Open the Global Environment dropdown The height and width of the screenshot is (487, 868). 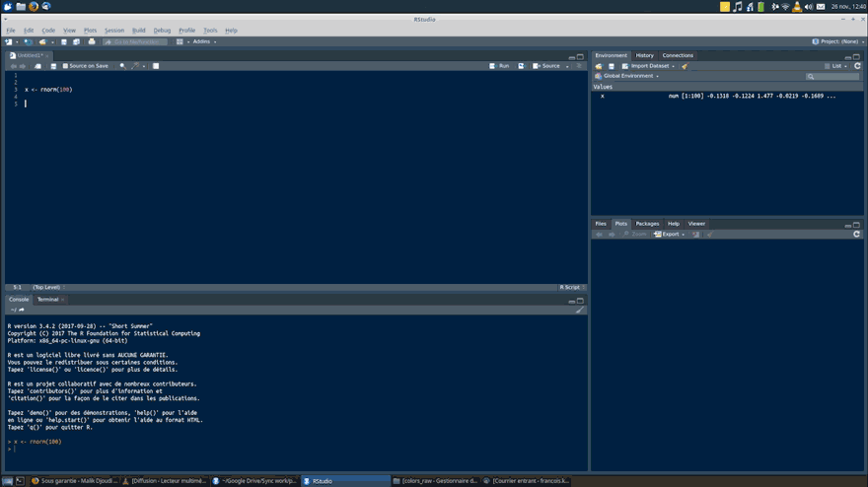(x=627, y=76)
